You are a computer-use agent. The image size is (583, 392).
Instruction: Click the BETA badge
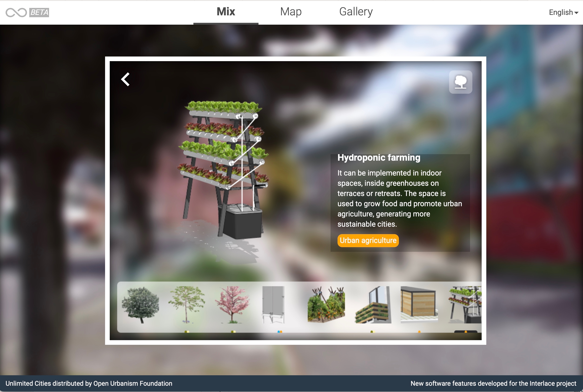tap(39, 12)
